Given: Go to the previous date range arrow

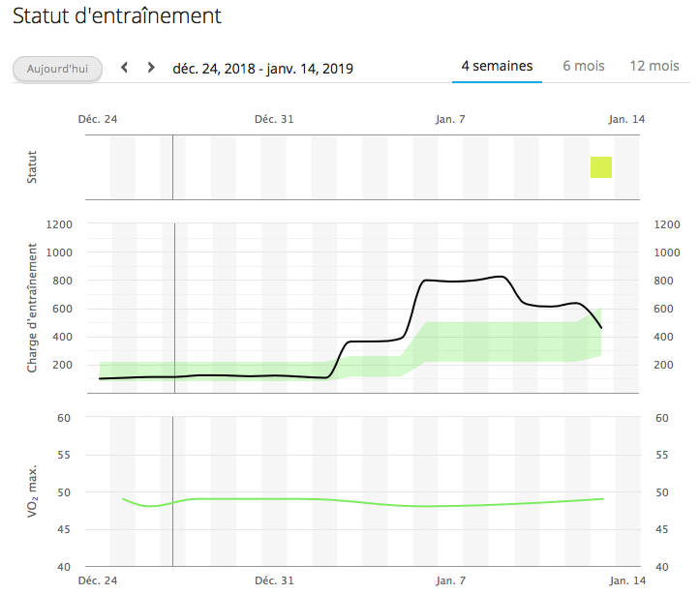Looking at the screenshot, I should [x=124, y=68].
